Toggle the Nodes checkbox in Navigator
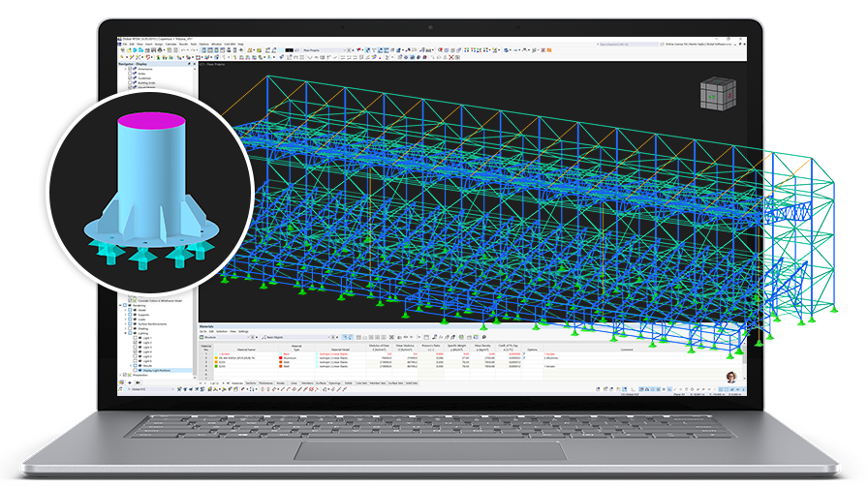868x488 pixels. point(130,74)
